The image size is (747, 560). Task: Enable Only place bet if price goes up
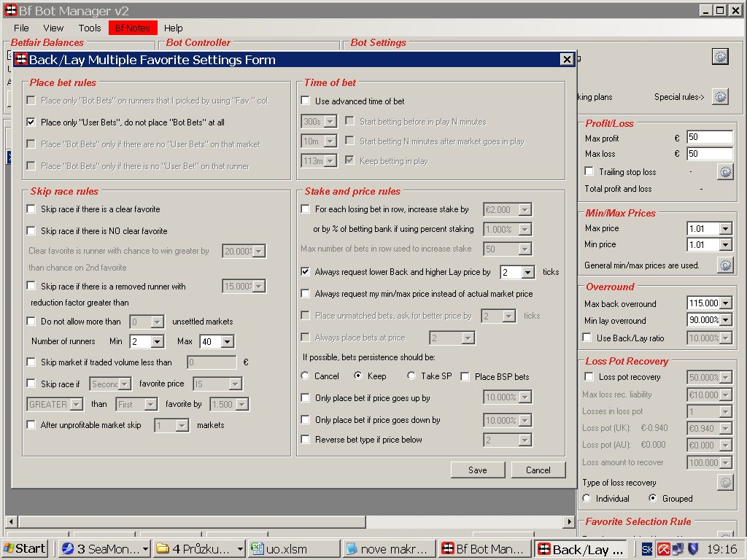point(306,397)
